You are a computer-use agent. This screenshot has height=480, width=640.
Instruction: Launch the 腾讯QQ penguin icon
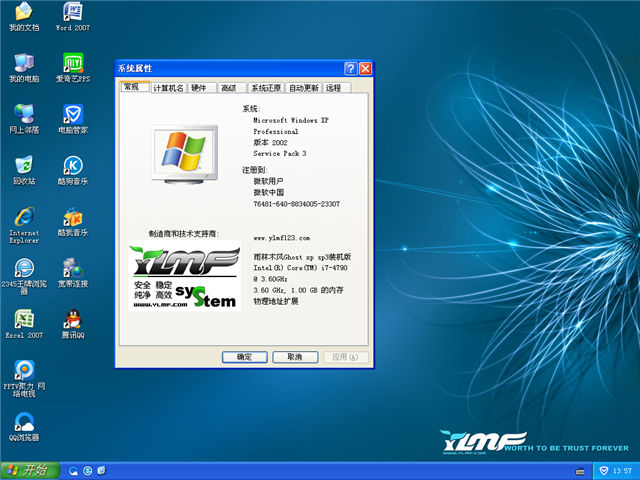coord(73,324)
